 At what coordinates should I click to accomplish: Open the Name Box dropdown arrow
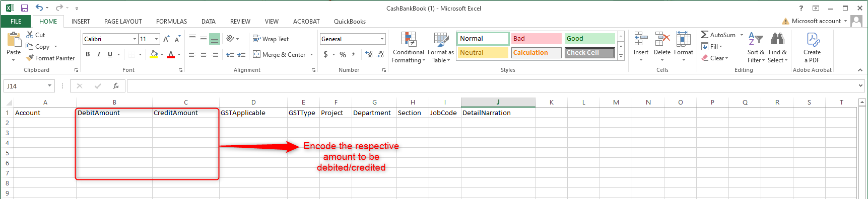pos(49,86)
